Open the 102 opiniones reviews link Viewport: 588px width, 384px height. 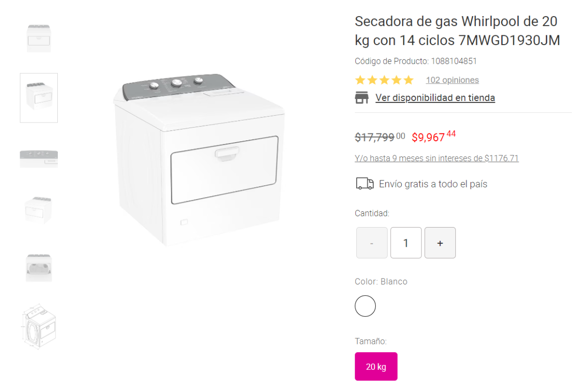coord(452,80)
